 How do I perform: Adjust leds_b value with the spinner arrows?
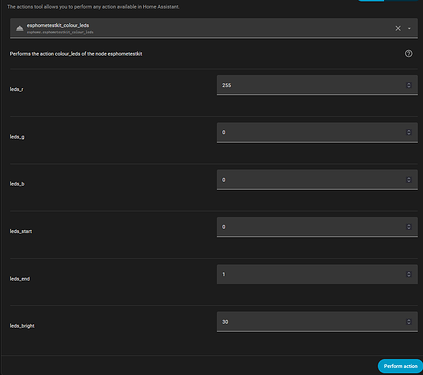[x=409, y=180]
